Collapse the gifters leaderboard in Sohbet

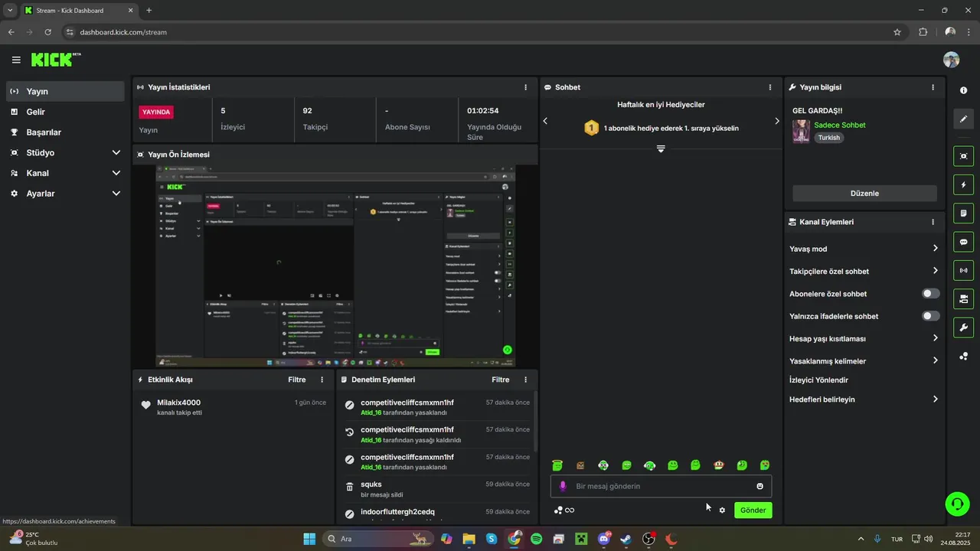tap(661, 148)
